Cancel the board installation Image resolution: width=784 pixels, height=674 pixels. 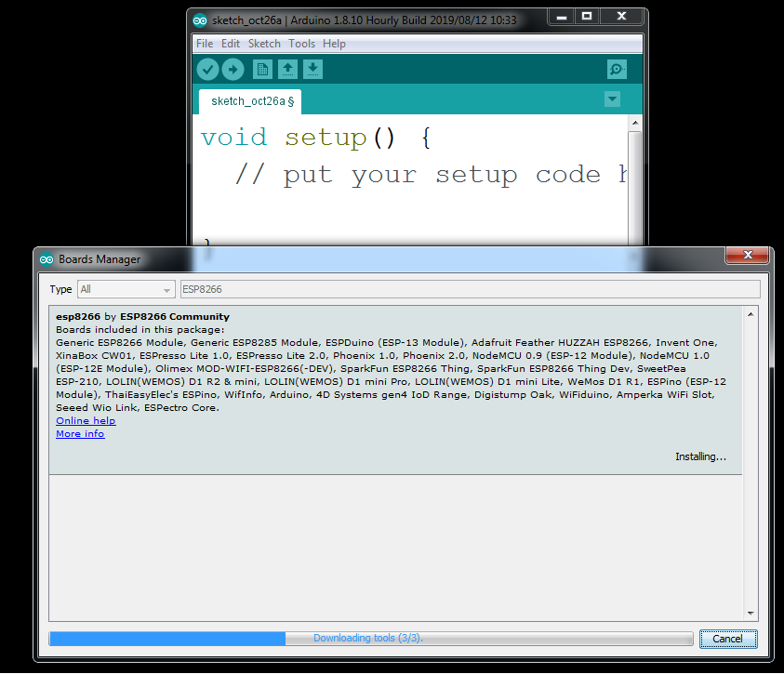(728, 639)
